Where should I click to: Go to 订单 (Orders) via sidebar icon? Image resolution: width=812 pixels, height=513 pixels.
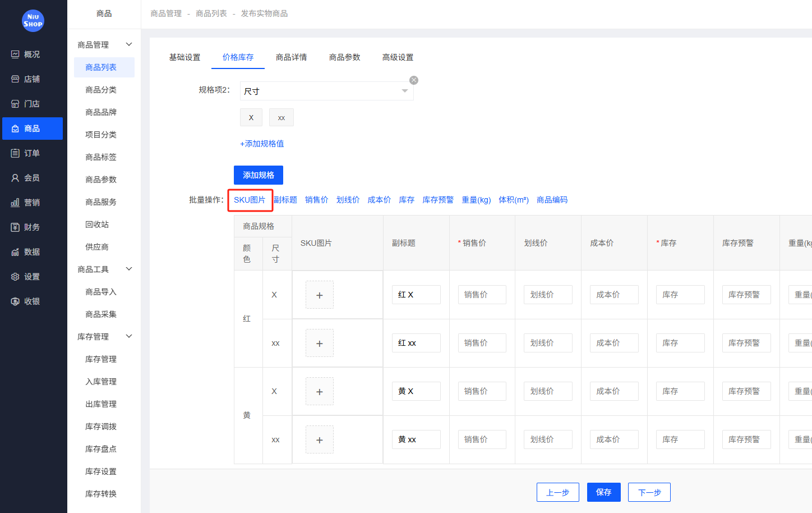point(33,153)
